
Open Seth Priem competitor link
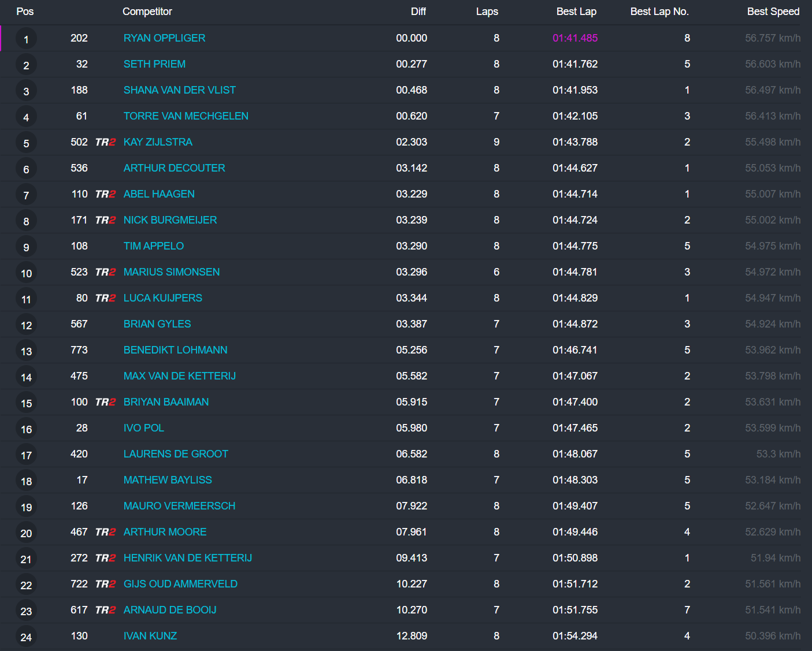tap(154, 64)
